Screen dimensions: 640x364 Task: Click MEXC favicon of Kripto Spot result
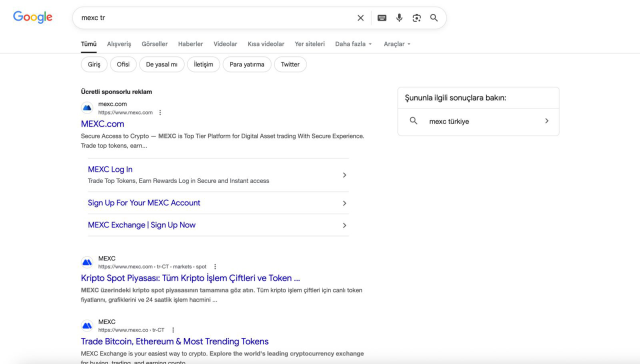pyautogui.click(x=87, y=262)
